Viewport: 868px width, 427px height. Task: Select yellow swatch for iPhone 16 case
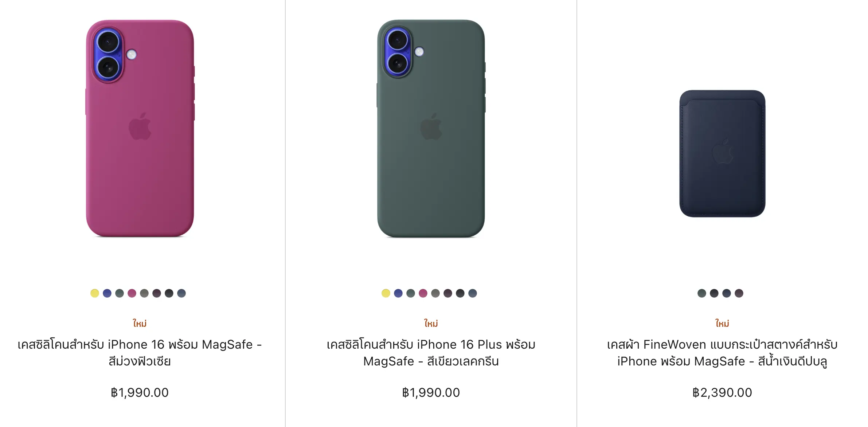[x=95, y=293]
